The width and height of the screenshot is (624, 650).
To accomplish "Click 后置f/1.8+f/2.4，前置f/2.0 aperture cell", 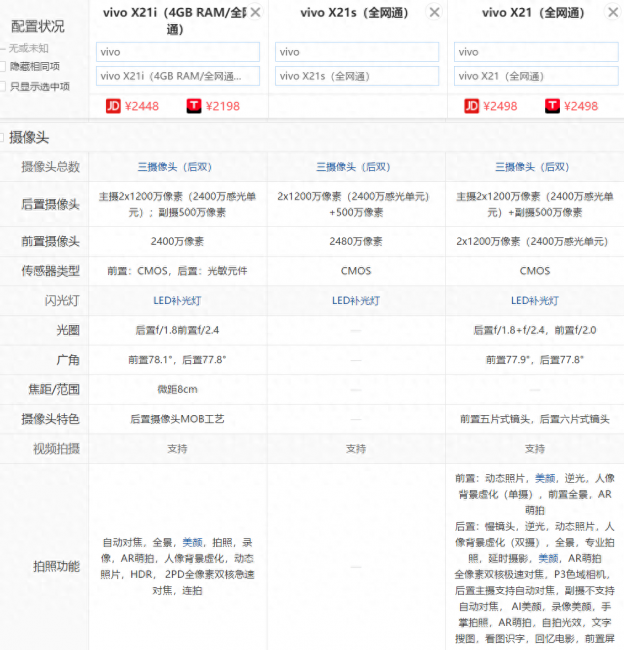I will 535,330.
